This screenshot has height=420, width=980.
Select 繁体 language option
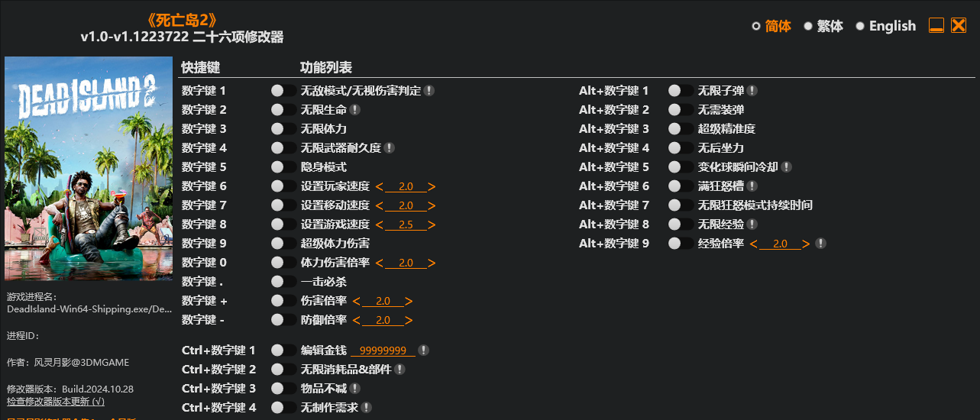tap(823, 26)
